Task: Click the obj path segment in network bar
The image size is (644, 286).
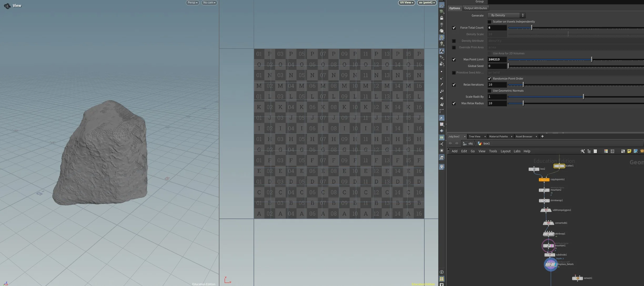Action: click(x=468, y=143)
